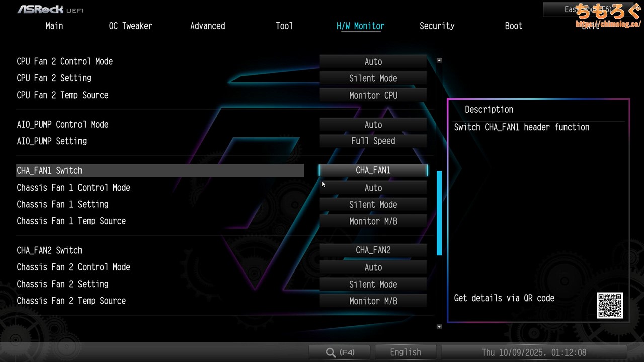644x362 pixels.
Task: Open Chassis Fan 1 Temp Source dropdown
Action: click(373, 221)
